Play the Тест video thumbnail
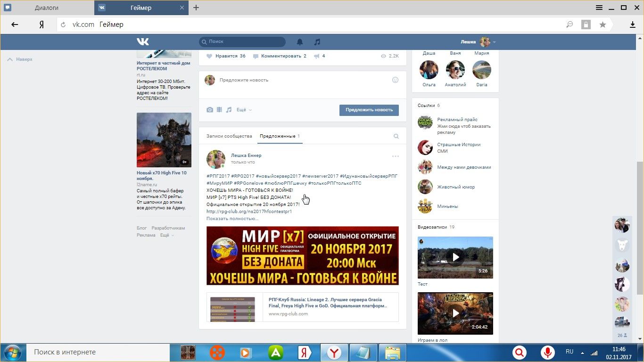644x362 pixels. [x=455, y=257]
